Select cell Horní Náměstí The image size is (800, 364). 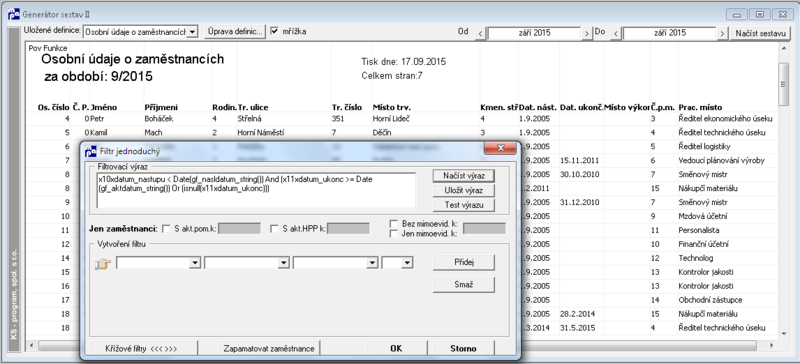[x=260, y=133]
